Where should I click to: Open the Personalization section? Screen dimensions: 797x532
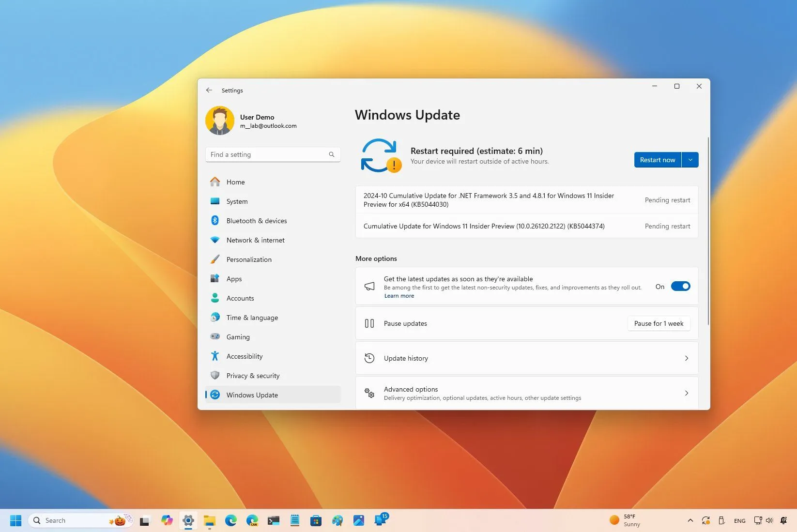(273, 259)
